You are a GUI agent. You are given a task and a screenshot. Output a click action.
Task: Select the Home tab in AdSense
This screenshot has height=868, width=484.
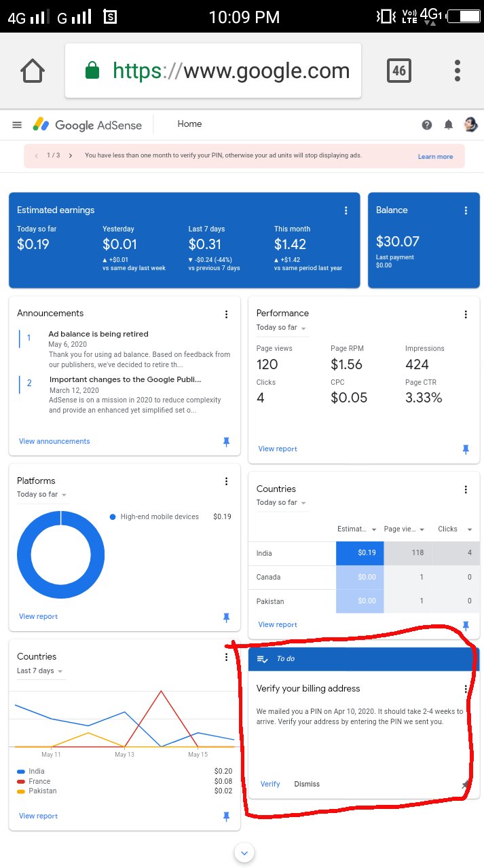coord(189,124)
